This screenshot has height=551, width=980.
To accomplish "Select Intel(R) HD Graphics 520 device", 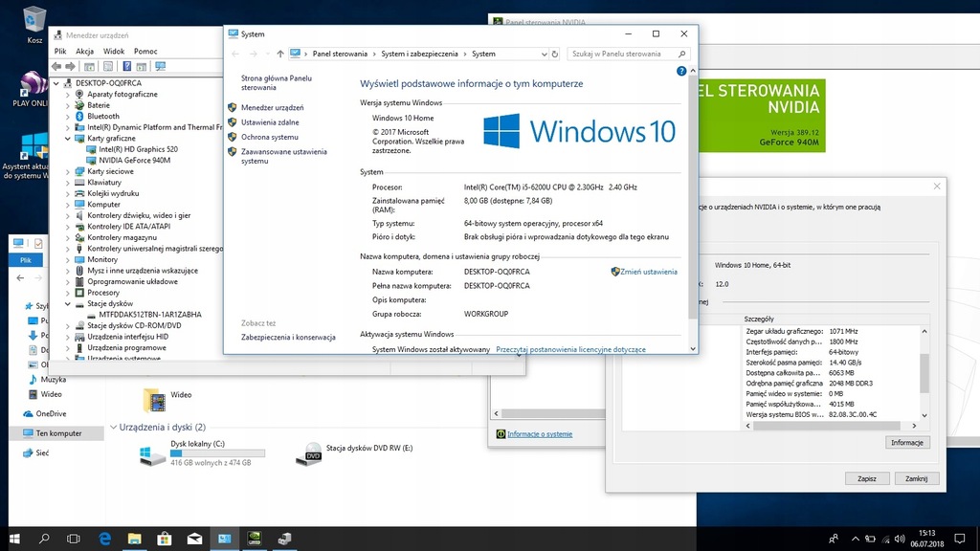I will click(138, 149).
